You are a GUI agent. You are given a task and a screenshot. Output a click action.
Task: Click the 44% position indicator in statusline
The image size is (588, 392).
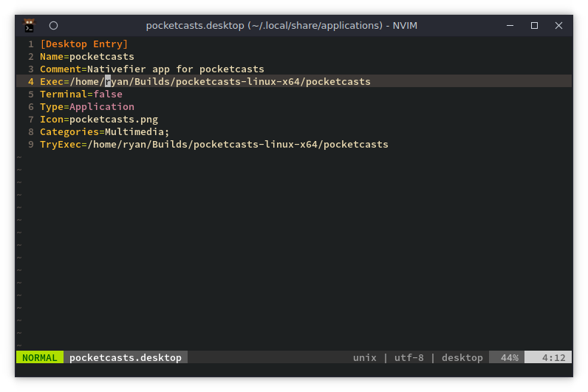pyautogui.click(x=509, y=357)
